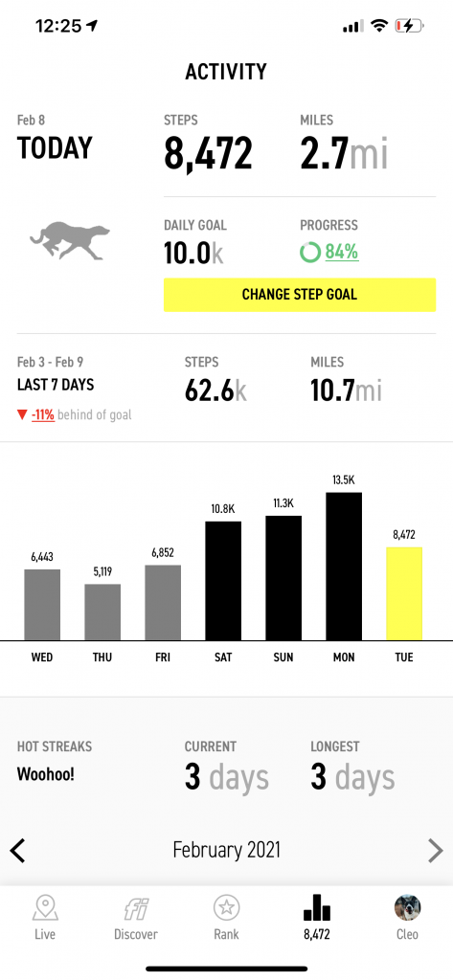Go to next month with right chevron

click(x=435, y=851)
